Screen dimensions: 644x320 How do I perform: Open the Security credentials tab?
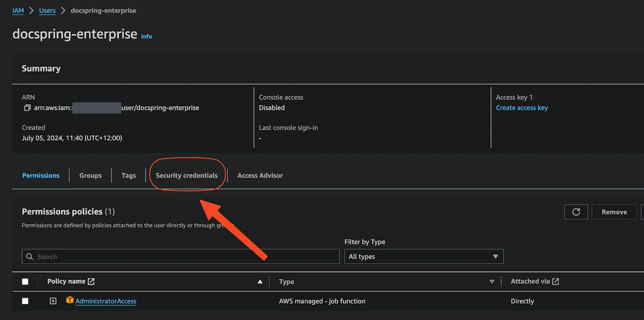pos(187,175)
